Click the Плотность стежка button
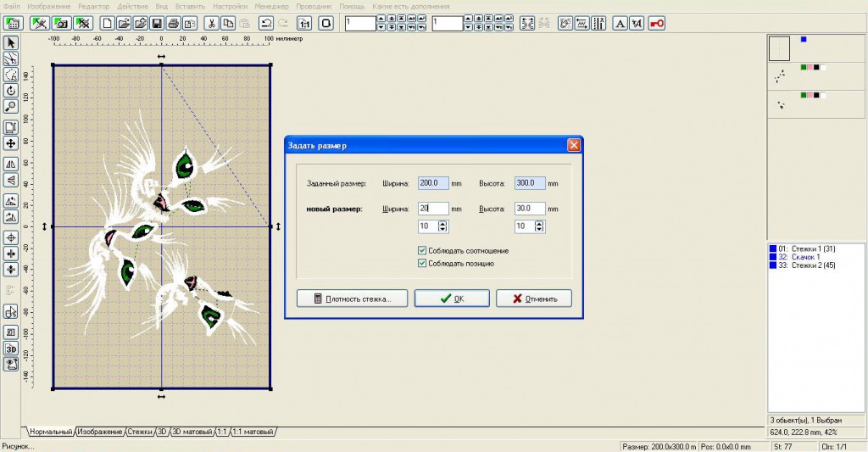Screen dimensions: 868x452 point(352,299)
